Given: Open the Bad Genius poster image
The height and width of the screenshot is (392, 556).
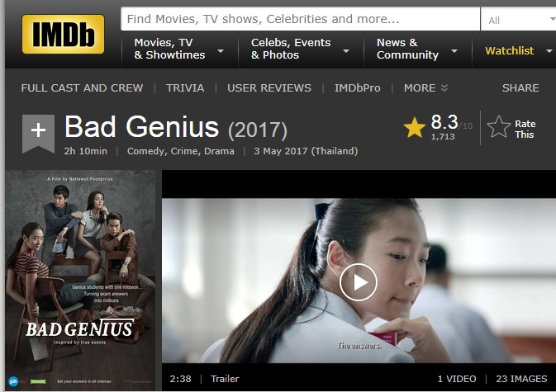Looking at the screenshot, I should coord(80,280).
